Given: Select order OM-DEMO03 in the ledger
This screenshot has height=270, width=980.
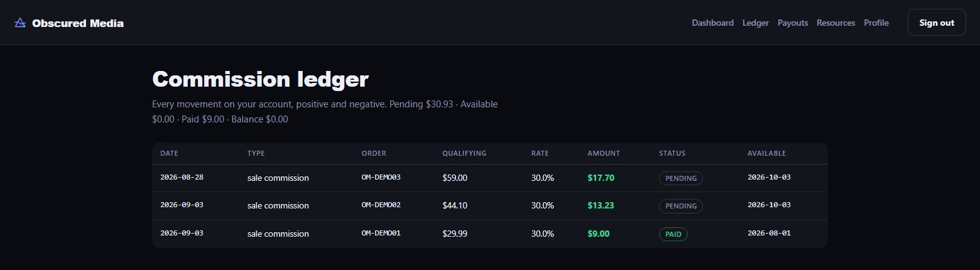Looking at the screenshot, I should [x=381, y=177].
